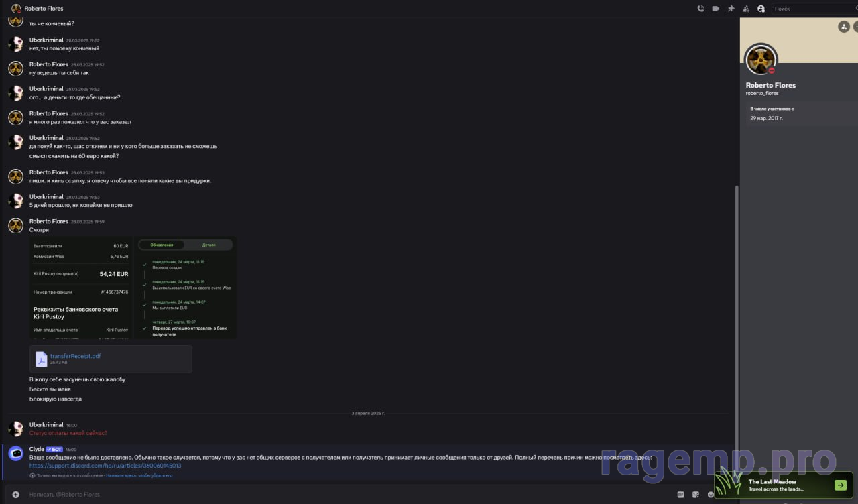The height and width of the screenshot is (504, 858).
Task: Click the Поиск search field
Action: (812, 9)
